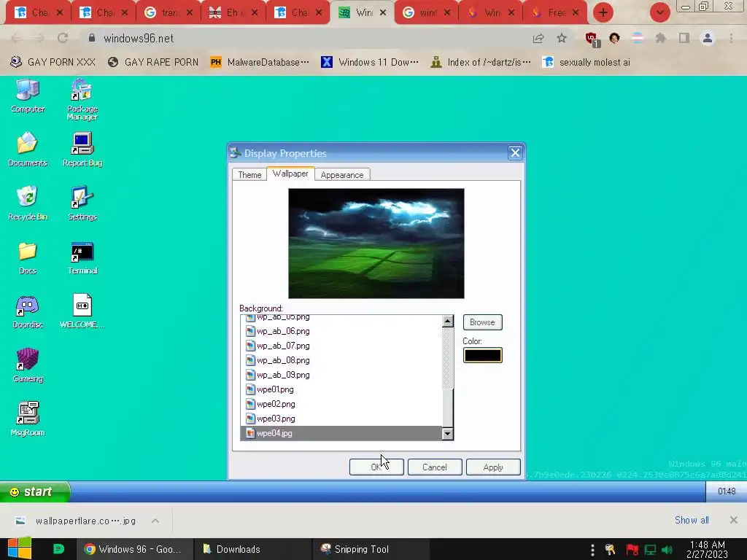Screen dimensions: 747x560
Task: Click the background list scroll down arrow
Action: [x=447, y=433]
